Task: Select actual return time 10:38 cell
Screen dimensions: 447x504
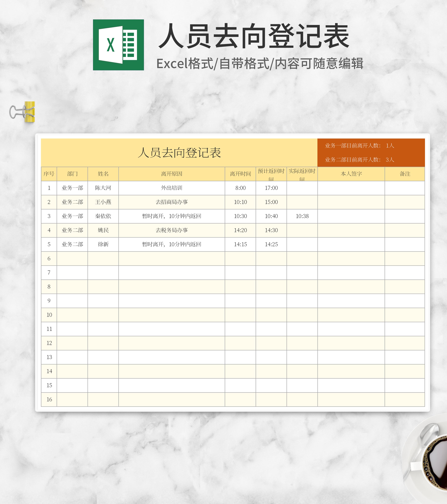Action: coord(302,216)
